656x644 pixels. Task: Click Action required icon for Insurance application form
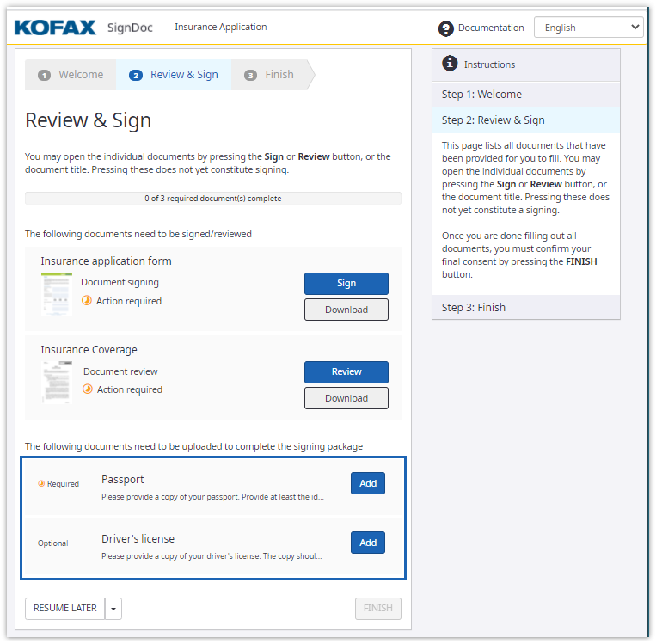(x=87, y=301)
